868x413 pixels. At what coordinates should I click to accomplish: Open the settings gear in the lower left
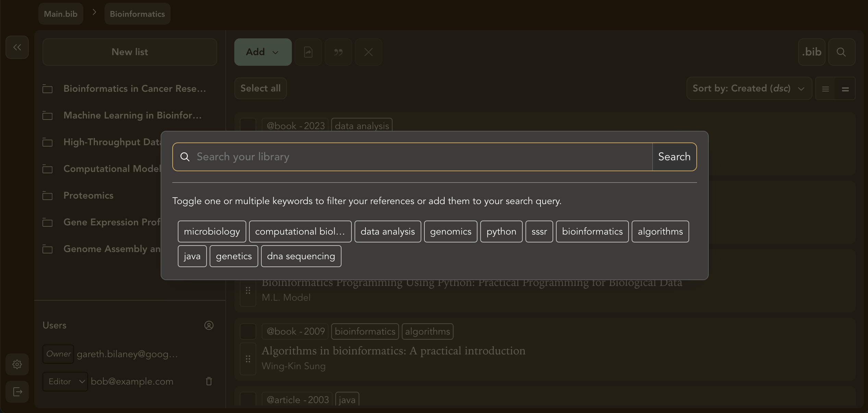17,364
